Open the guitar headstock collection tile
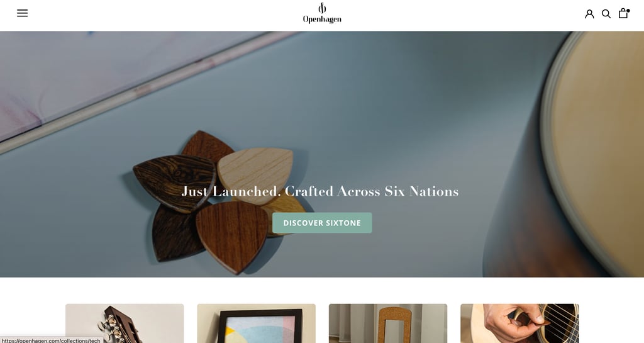This screenshot has width=644, height=343. click(x=125, y=323)
